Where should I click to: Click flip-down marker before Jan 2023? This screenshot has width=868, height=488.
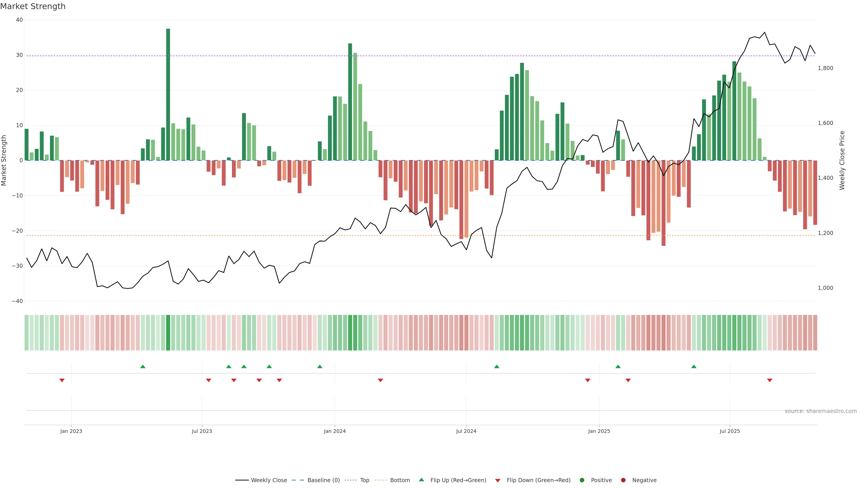pos(62,380)
